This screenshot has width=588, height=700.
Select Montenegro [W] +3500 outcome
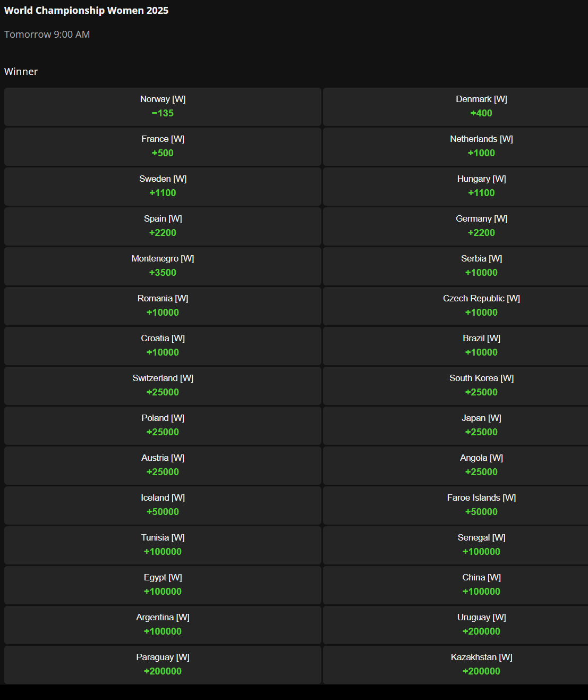pos(163,266)
